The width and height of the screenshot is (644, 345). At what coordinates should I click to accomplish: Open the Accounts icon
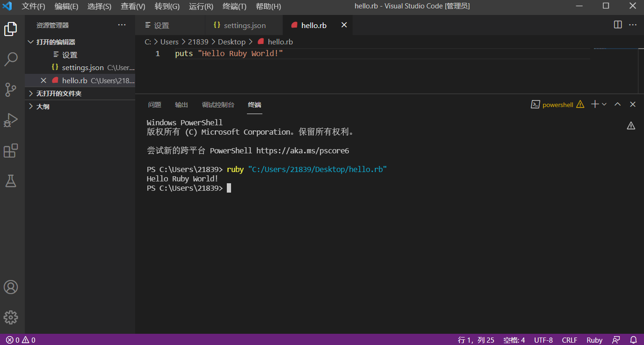[11, 287]
